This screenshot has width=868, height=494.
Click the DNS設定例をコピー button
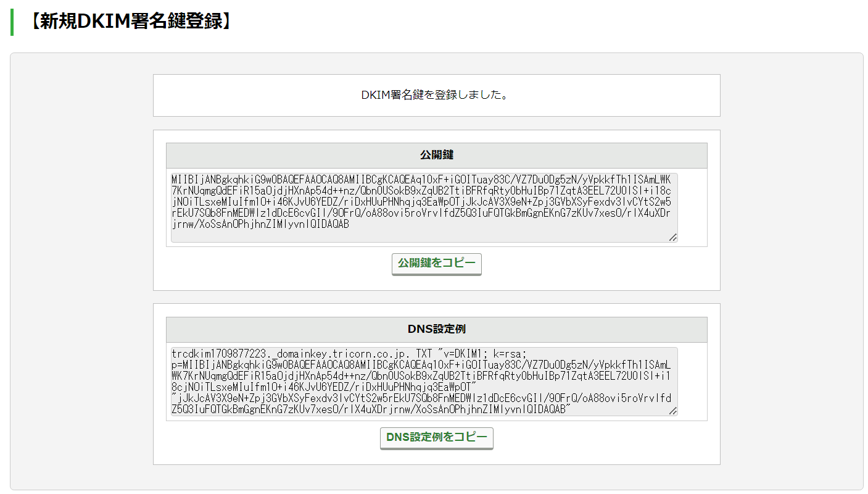(x=436, y=438)
